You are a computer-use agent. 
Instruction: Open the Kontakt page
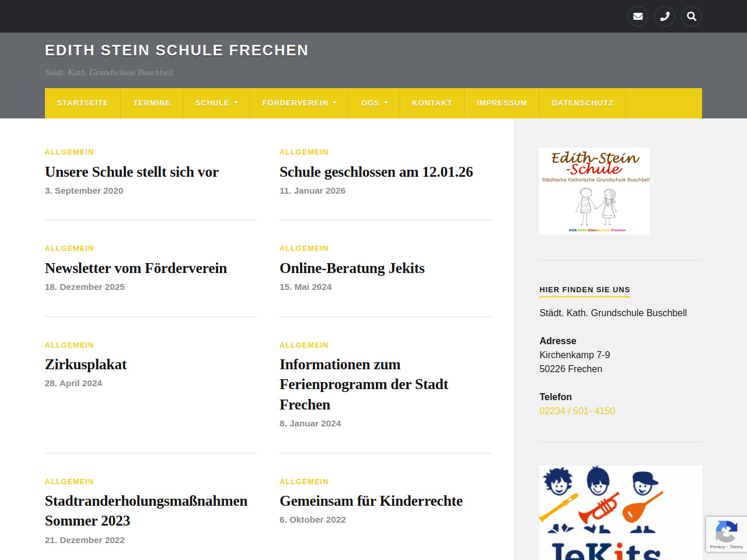point(432,103)
